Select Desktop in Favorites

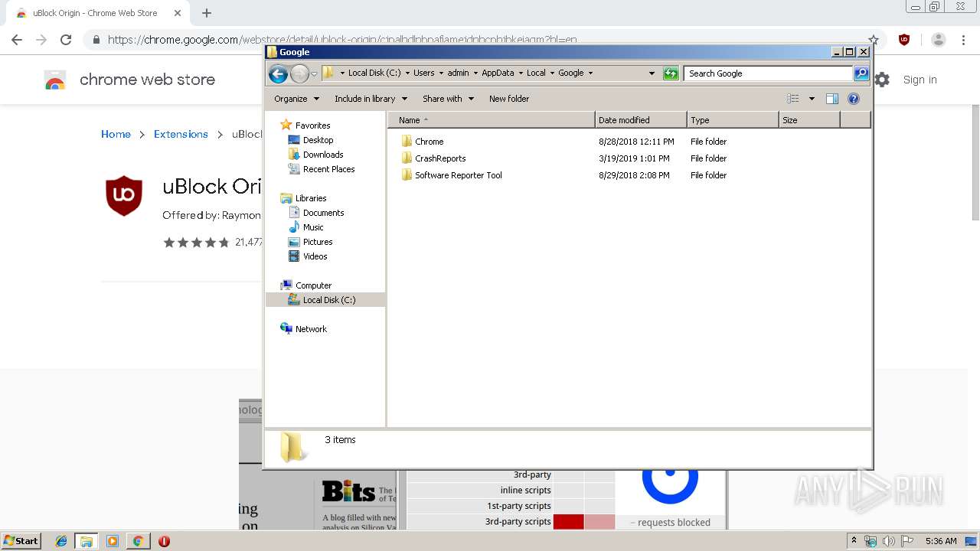coord(311,140)
